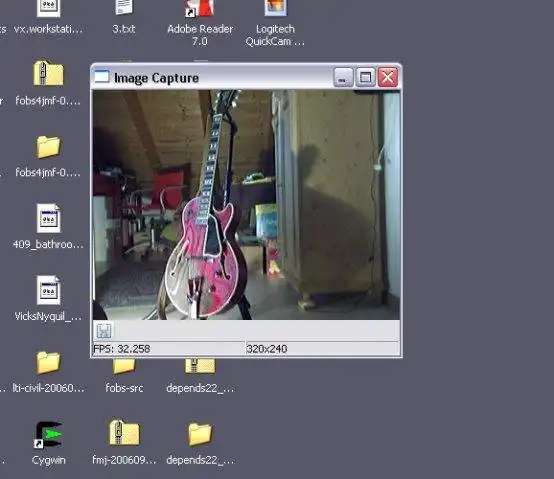
Task: Select the Adobe Reader 7.0 desktop icon
Action: 200,8
